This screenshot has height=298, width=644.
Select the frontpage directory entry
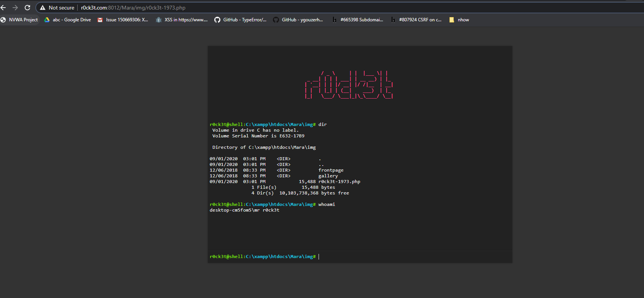(331, 170)
